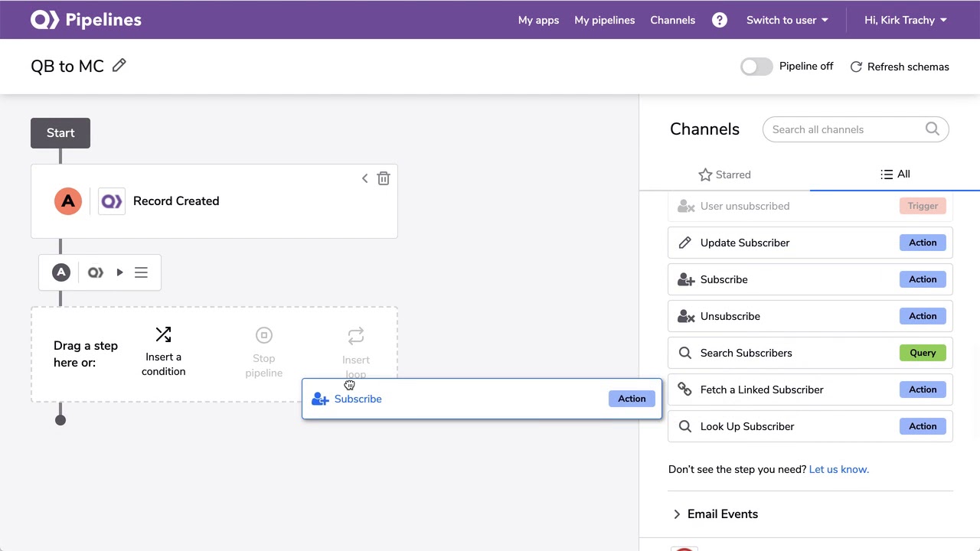The height and width of the screenshot is (551, 980).
Task: Click the list icon on All tab
Action: point(887,174)
